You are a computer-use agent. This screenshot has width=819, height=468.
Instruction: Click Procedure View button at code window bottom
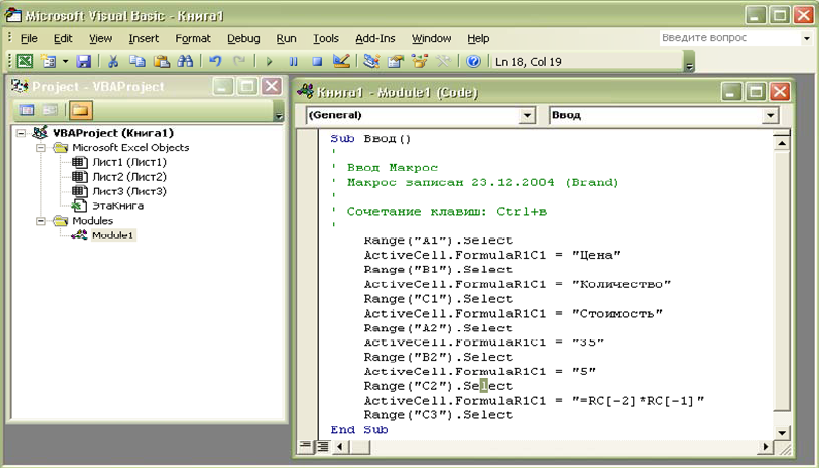[x=305, y=446]
